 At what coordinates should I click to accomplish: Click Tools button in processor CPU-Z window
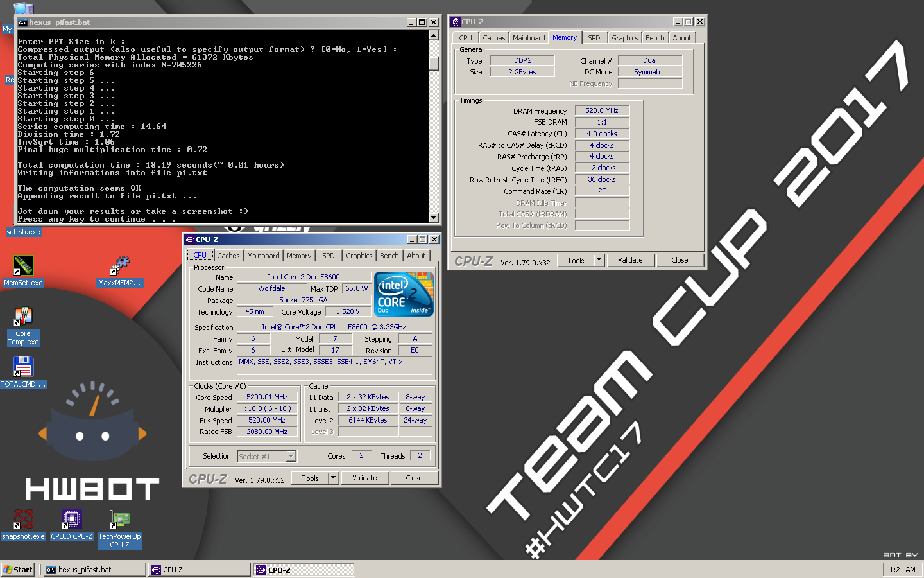[310, 478]
